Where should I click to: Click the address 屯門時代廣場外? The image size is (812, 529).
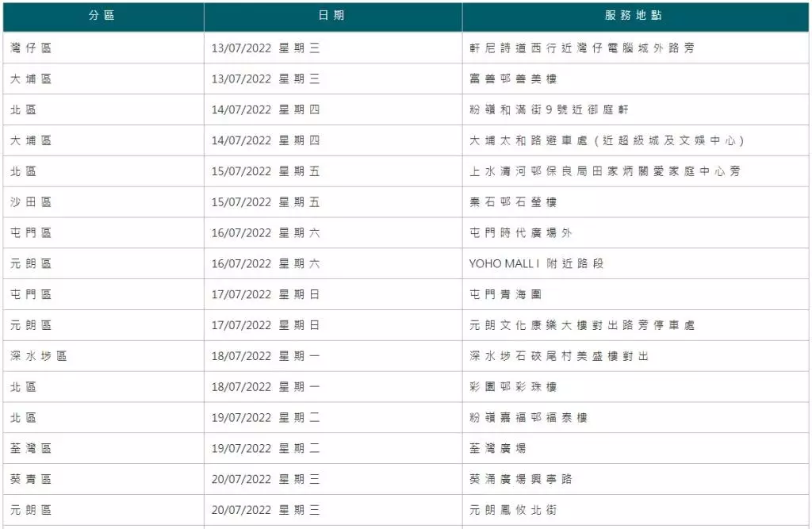pos(520,233)
